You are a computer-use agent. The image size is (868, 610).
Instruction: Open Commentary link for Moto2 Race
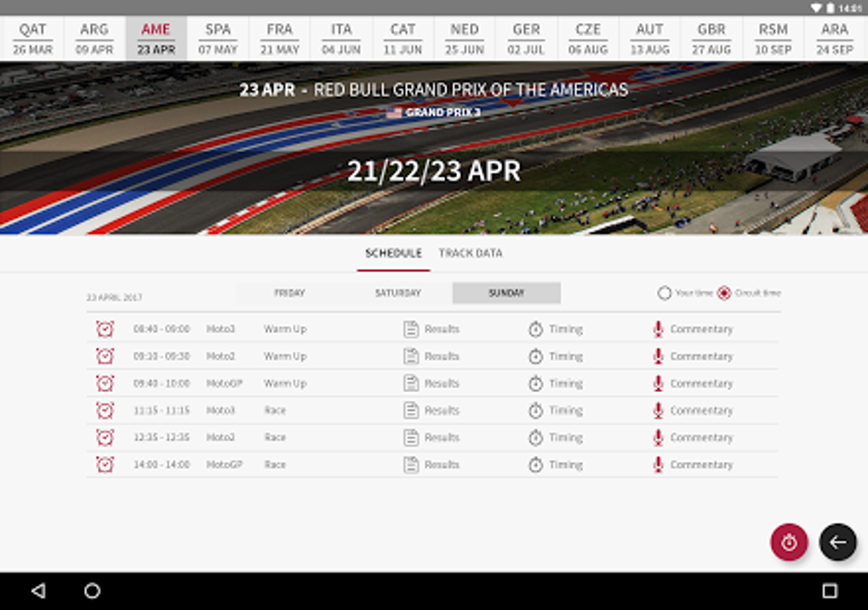tap(701, 437)
